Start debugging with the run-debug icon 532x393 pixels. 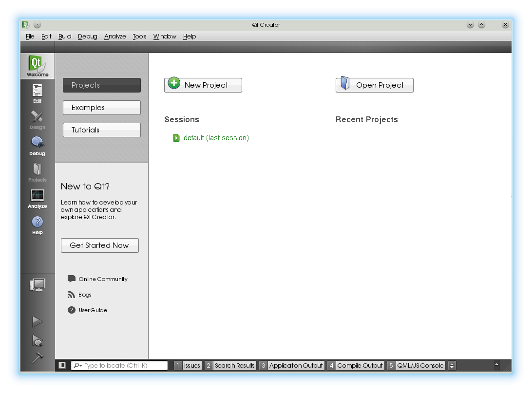(38, 341)
